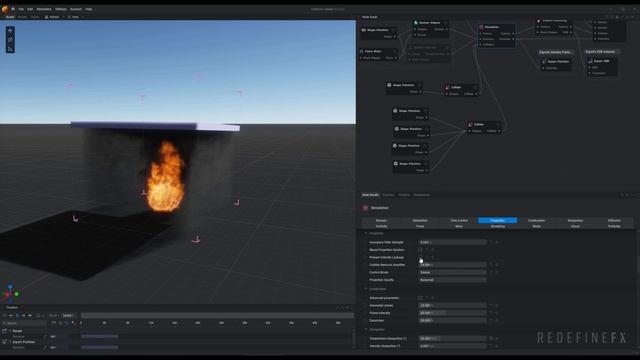Click the Divergence Filter Strength value field
Screen dimensions: 640x360
(453, 242)
